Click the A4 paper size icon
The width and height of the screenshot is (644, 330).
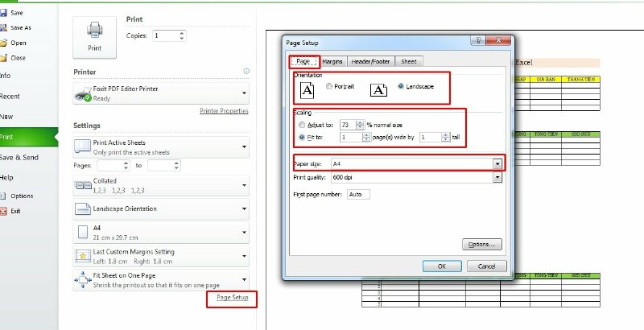(83, 233)
